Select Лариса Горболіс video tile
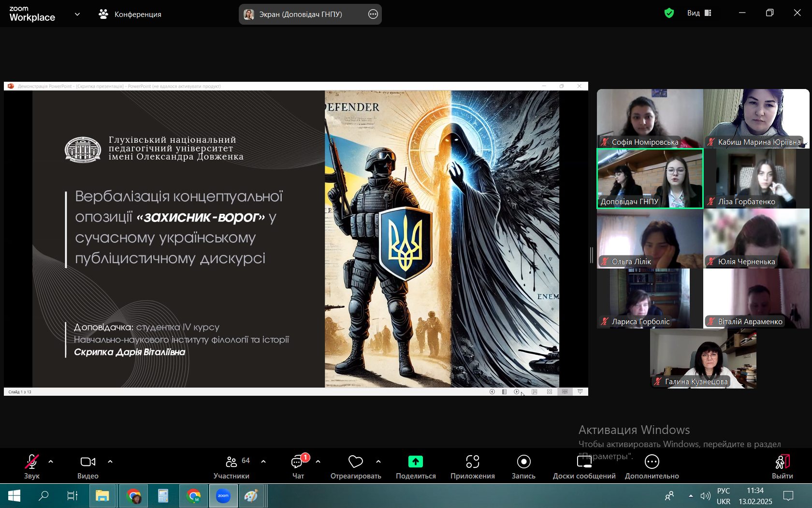Screen dimensions: 812x508 (x=650, y=299)
